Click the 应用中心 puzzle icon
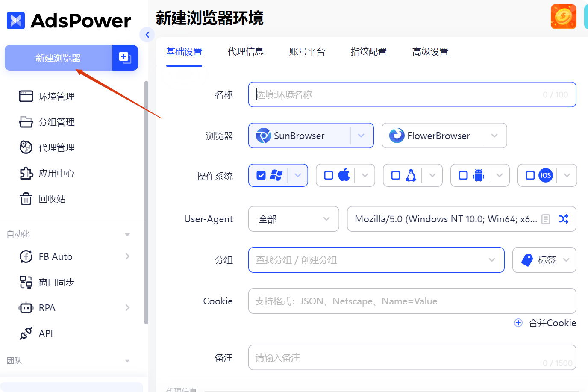Image resolution: width=588 pixels, height=392 pixels. coord(26,173)
